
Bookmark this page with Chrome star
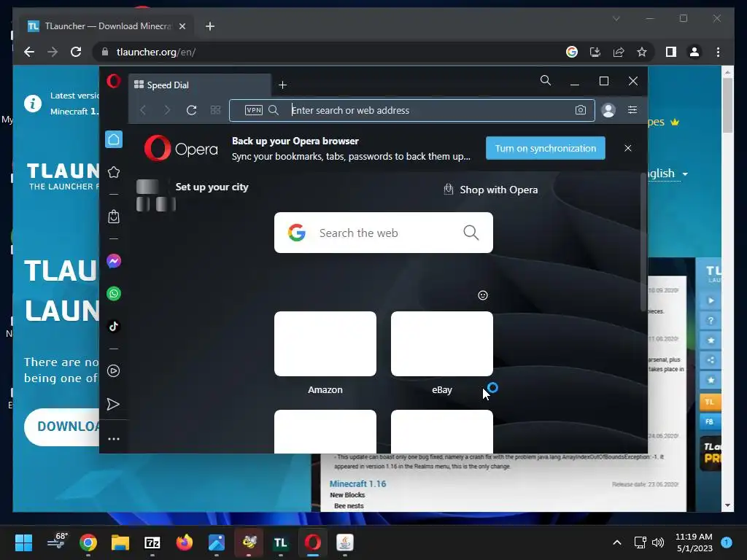click(x=642, y=52)
